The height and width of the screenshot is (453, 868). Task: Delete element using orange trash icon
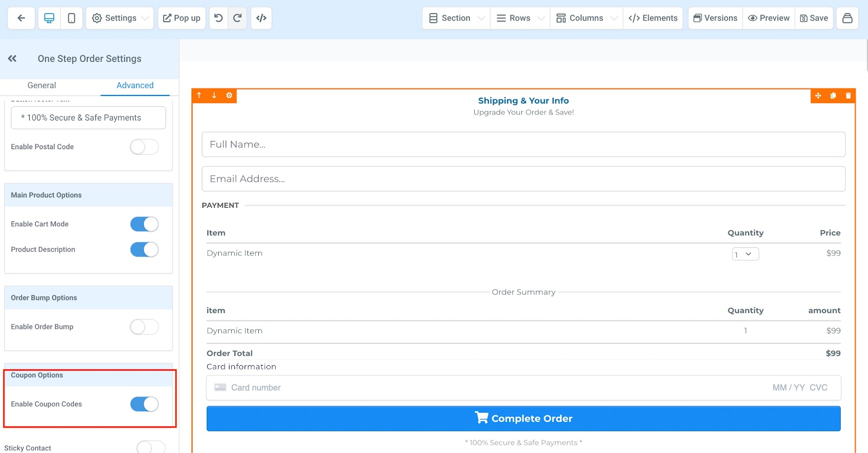[848, 95]
